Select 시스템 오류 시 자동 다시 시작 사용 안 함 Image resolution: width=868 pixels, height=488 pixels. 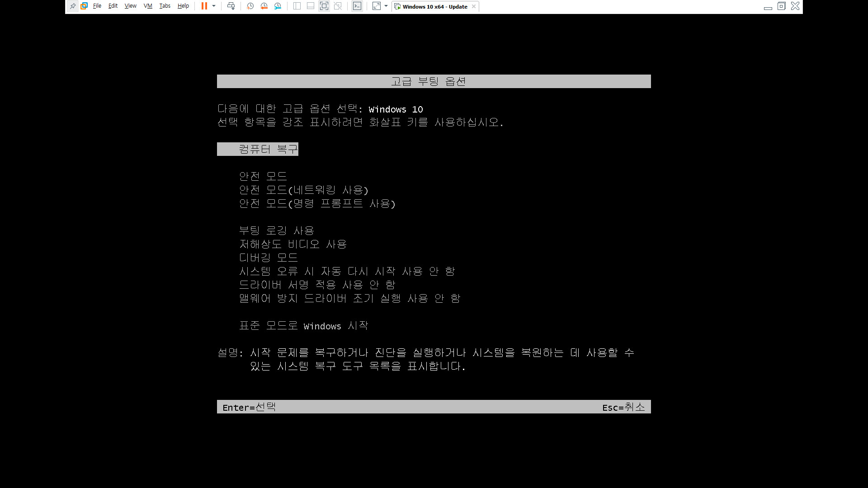[347, 271]
